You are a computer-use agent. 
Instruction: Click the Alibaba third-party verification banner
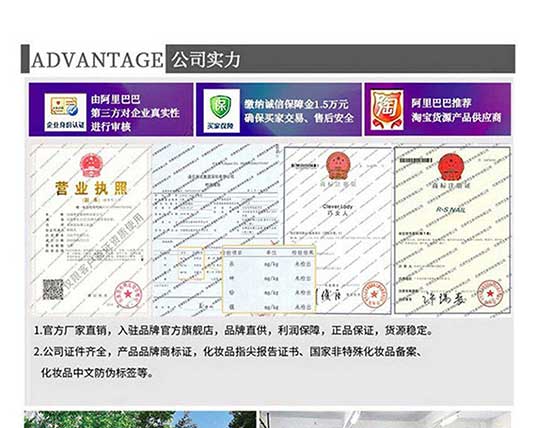[x=111, y=109]
